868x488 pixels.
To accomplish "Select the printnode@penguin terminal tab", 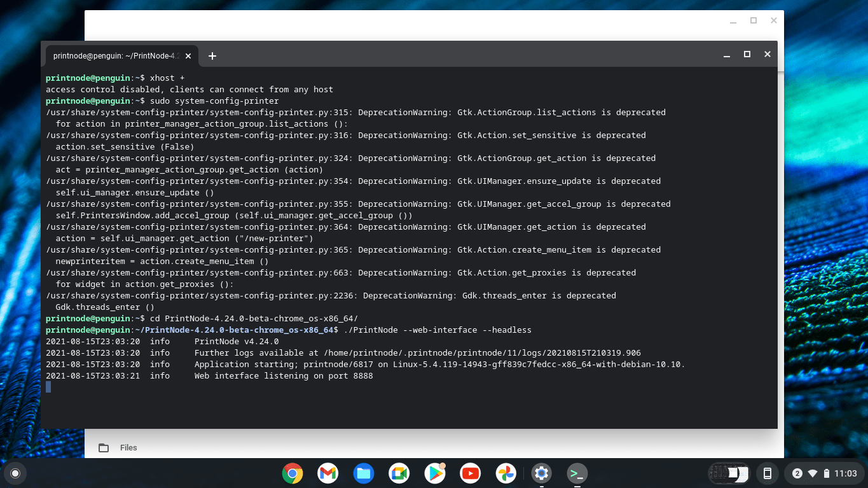I will pyautogui.click(x=121, y=56).
